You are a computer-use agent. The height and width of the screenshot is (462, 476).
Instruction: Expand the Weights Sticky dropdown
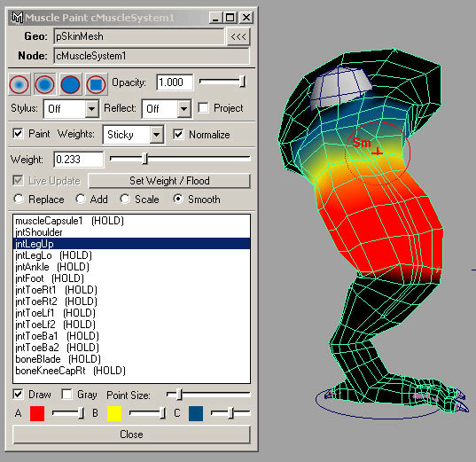coord(134,134)
